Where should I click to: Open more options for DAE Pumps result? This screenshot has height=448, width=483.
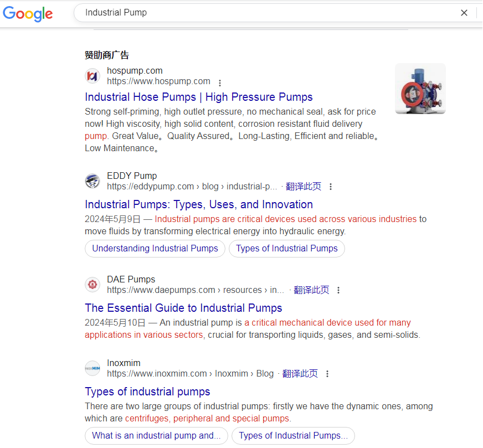338,290
